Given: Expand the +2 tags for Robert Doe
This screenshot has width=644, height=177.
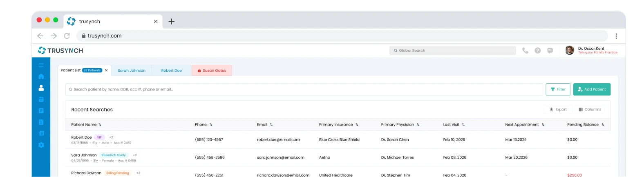Looking at the screenshot, I should [x=111, y=137].
